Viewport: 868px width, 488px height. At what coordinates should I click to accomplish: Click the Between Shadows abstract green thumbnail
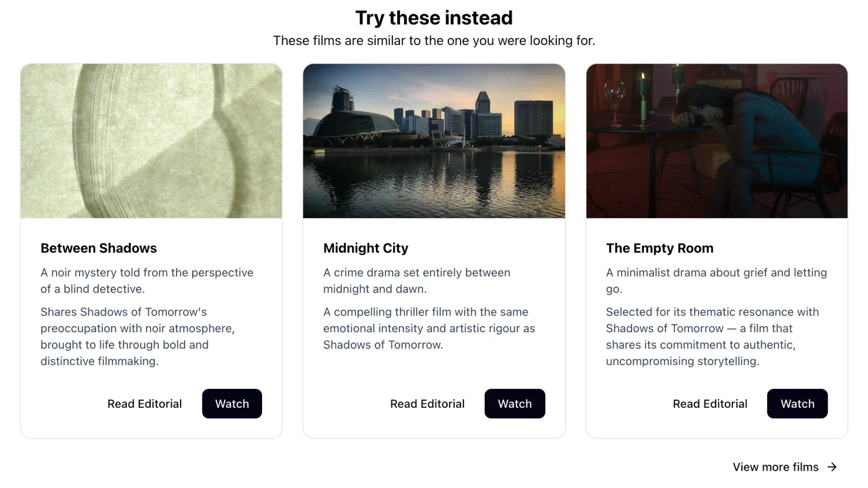(x=151, y=141)
